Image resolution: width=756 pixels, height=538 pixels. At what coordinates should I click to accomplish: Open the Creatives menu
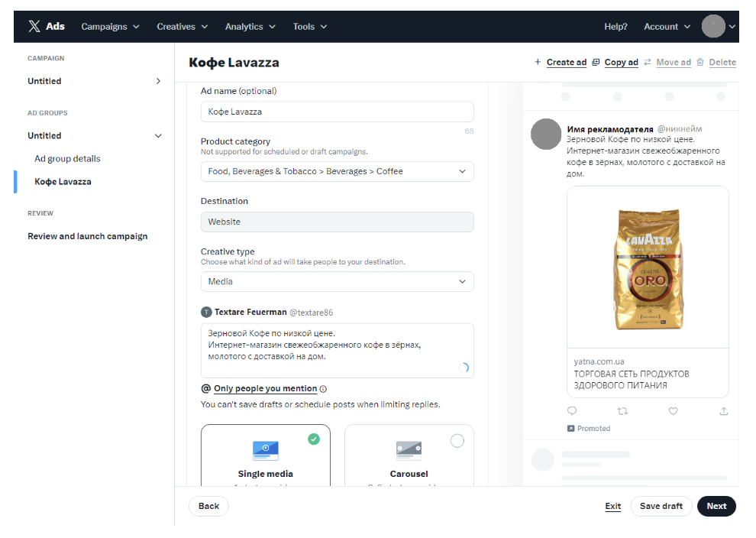(182, 27)
